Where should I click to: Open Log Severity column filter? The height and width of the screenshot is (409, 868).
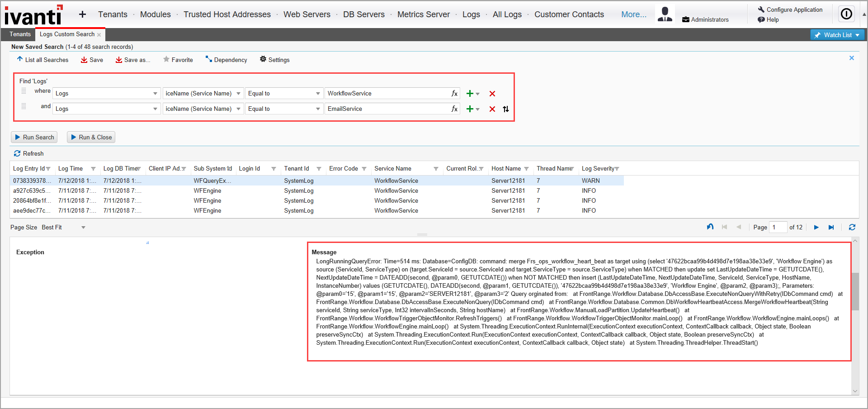(617, 169)
